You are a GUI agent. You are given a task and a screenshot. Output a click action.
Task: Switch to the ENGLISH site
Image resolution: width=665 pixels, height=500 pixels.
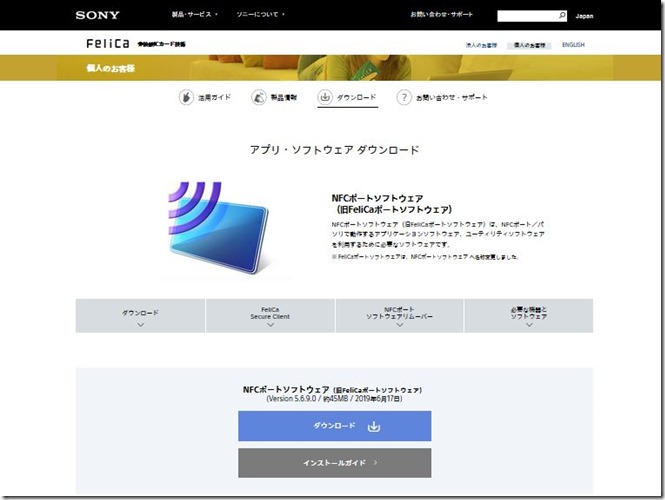[x=573, y=45]
